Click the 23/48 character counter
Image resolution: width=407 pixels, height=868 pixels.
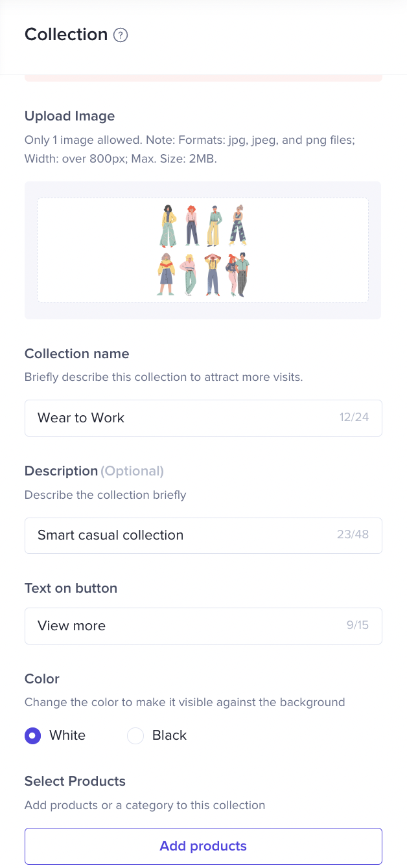pyautogui.click(x=353, y=535)
